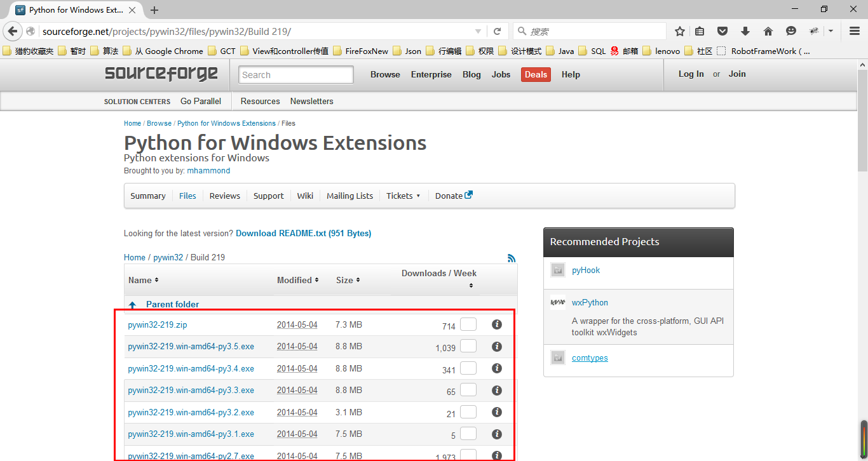Screen dimensions: 868x461
Task: Click the pyHook project thumbnail icon
Action: tap(558, 270)
